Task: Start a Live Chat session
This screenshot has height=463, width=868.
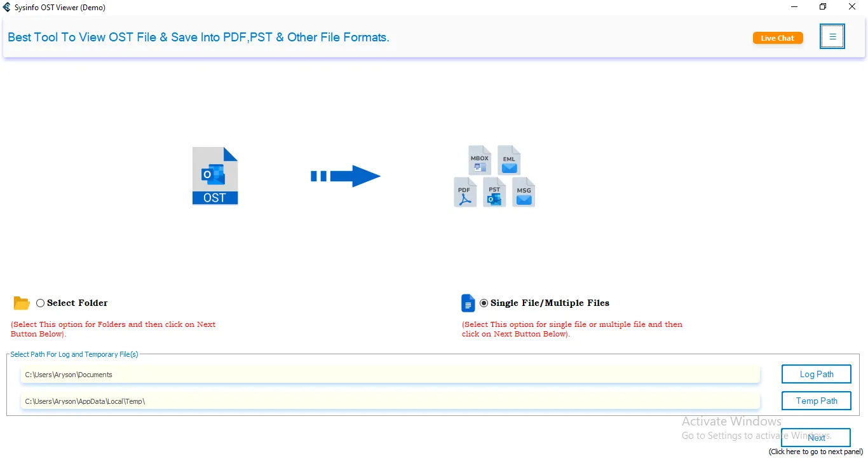Action: (778, 38)
